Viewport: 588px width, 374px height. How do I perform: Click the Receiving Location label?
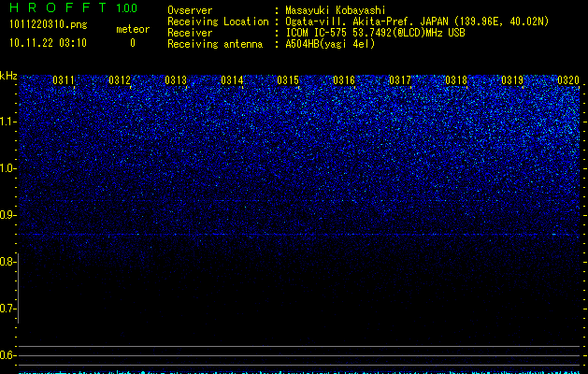tap(218, 22)
